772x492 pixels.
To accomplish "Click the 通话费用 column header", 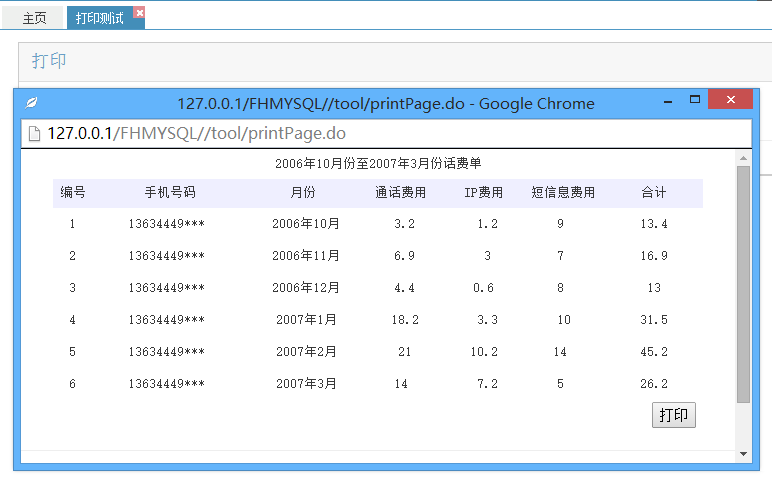I will 400,192.
